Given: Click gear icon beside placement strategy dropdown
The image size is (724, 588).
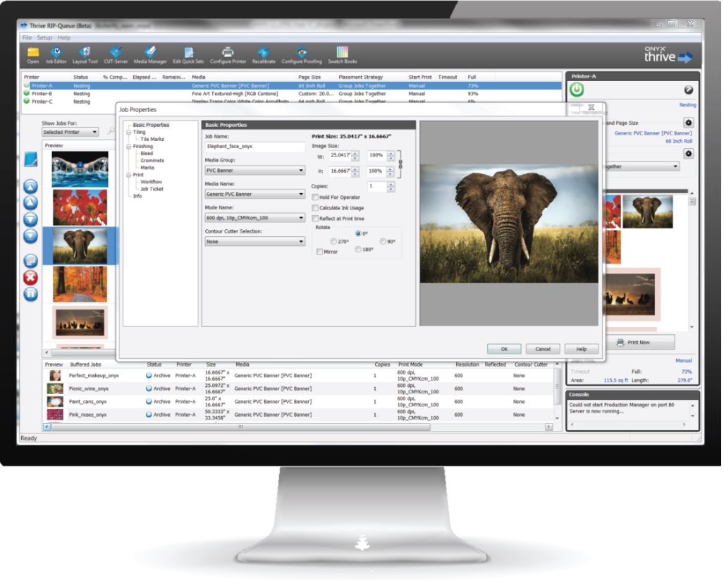Looking at the screenshot, I should 689,154.
